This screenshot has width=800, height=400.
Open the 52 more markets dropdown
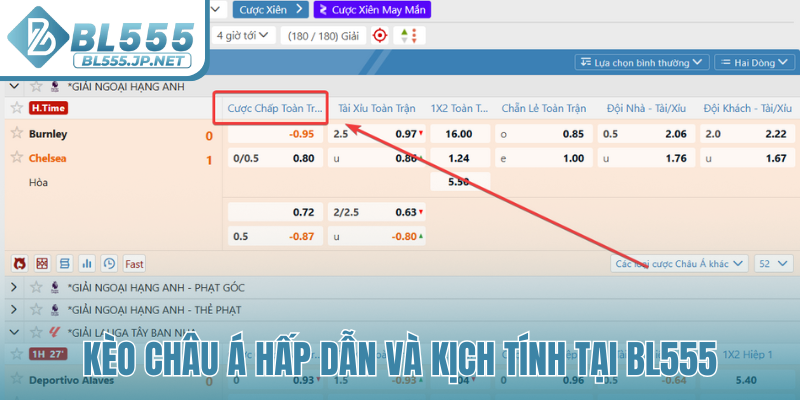pyautogui.click(x=773, y=263)
